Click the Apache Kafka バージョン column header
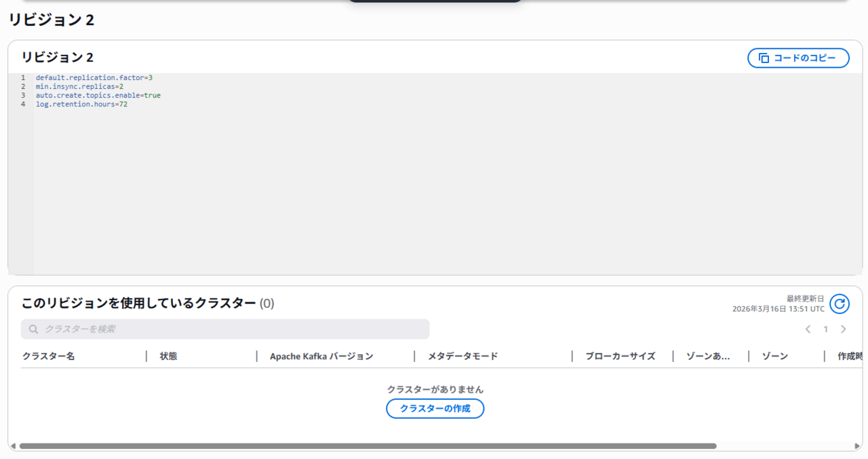This screenshot has width=868, height=459. coord(321,357)
